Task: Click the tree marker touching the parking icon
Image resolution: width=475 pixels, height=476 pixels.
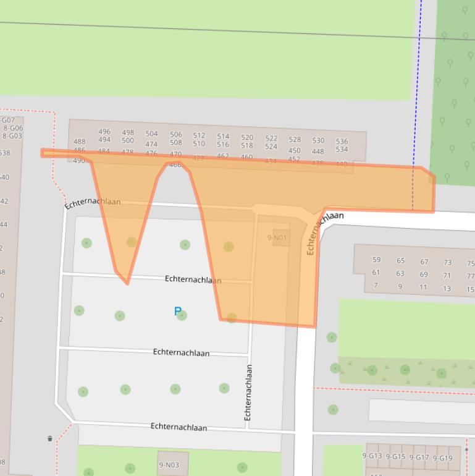Action: pos(182,316)
